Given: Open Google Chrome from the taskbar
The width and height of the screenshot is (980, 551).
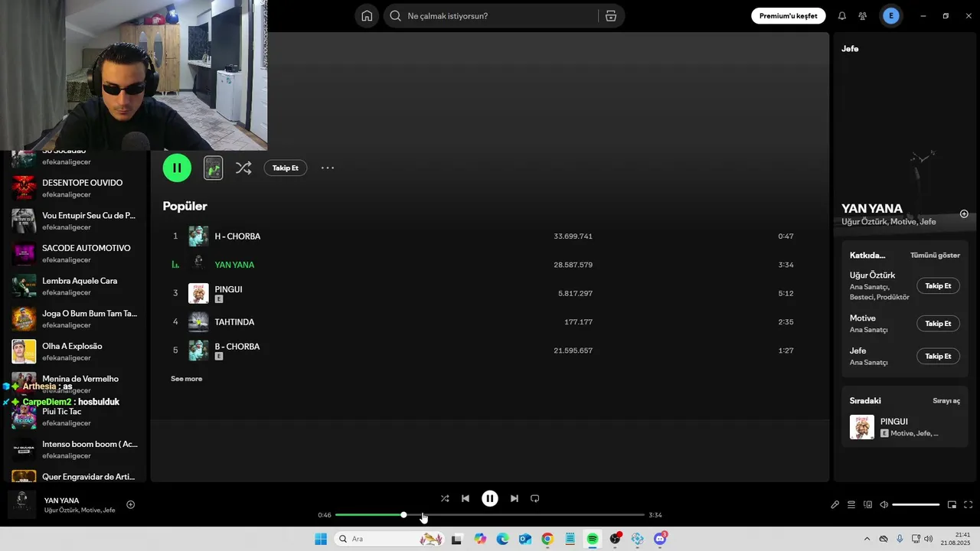Looking at the screenshot, I should (x=547, y=539).
